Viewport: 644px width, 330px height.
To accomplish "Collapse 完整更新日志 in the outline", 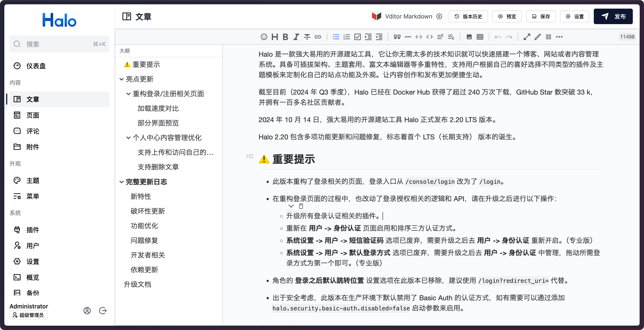I will click(x=122, y=182).
